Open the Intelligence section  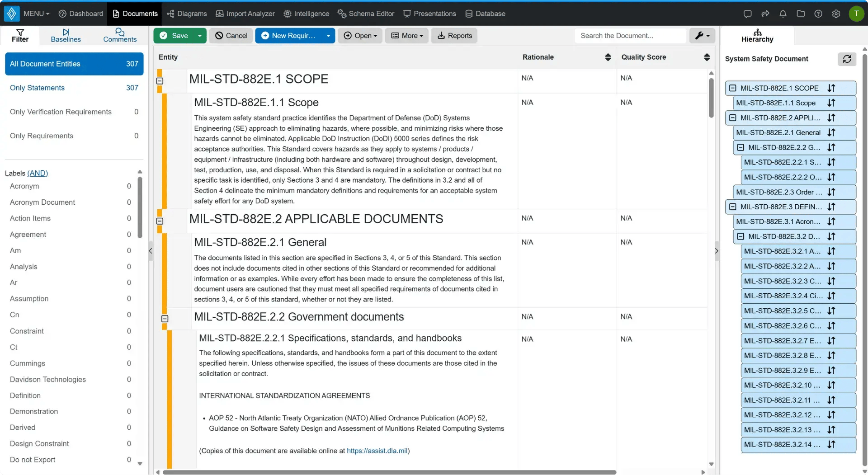click(306, 14)
